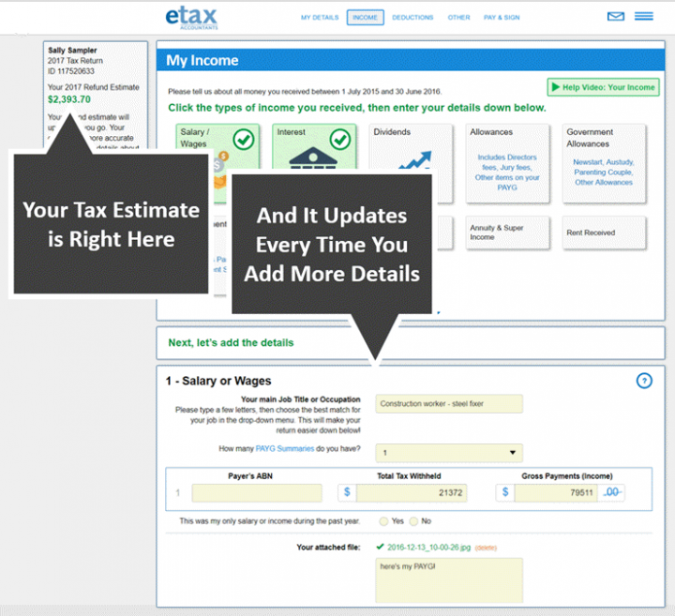The height and width of the screenshot is (616, 675).
Task: Open the PAYG Summaries count dropdown
Action: click(x=449, y=453)
